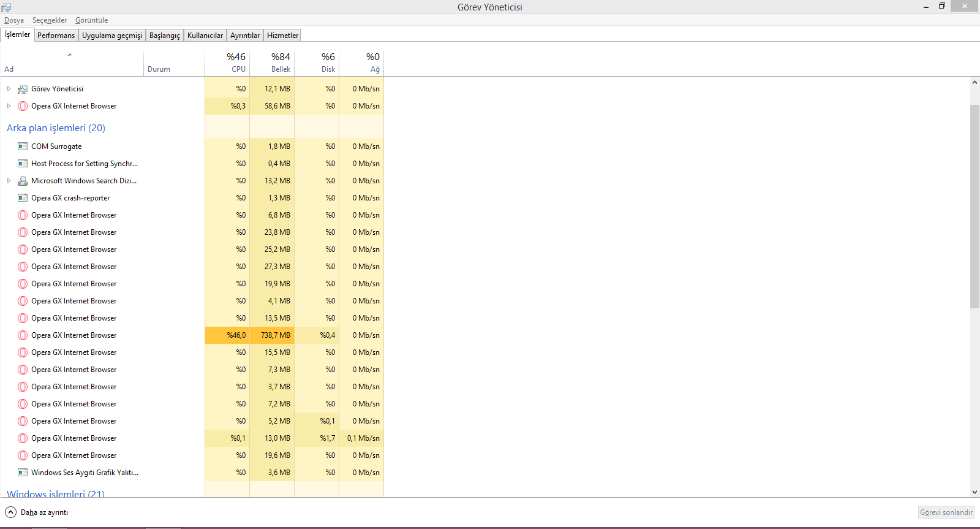Select the Opera GX icon using 738,7 MB
The width and height of the screenshot is (980, 529).
pyautogui.click(x=23, y=335)
